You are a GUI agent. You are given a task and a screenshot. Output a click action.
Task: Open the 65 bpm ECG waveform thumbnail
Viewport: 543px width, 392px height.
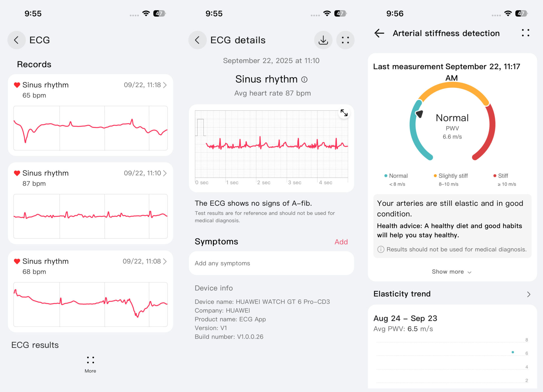[x=90, y=128]
